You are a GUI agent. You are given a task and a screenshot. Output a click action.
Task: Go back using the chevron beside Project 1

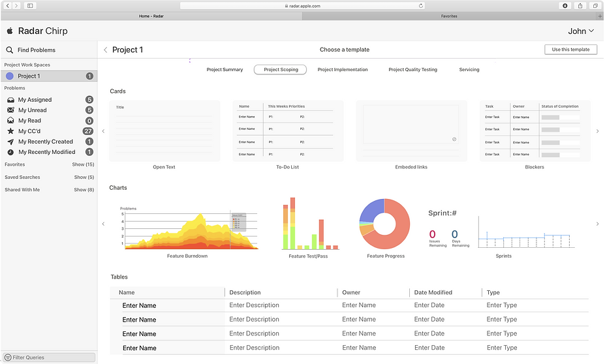(x=105, y=50)
